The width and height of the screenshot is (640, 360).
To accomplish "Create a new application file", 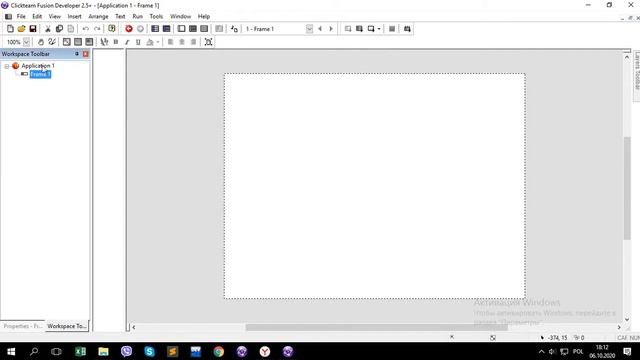I will (10, 29).
